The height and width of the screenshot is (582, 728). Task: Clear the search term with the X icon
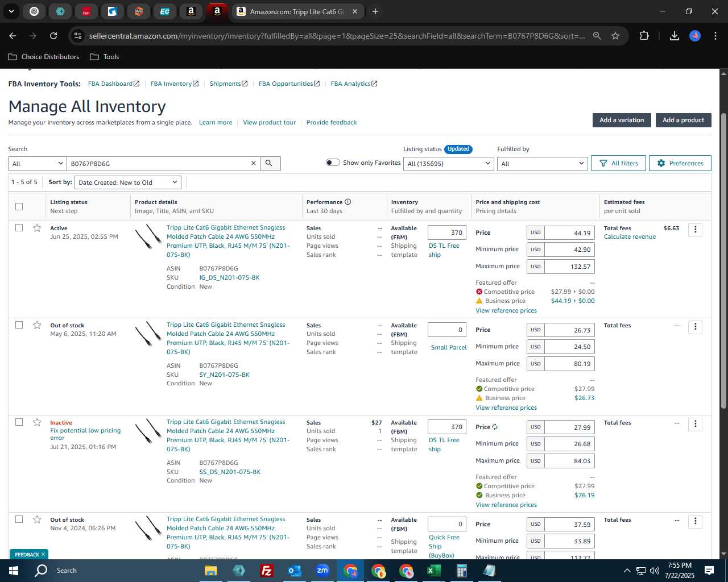coord(254,163)
